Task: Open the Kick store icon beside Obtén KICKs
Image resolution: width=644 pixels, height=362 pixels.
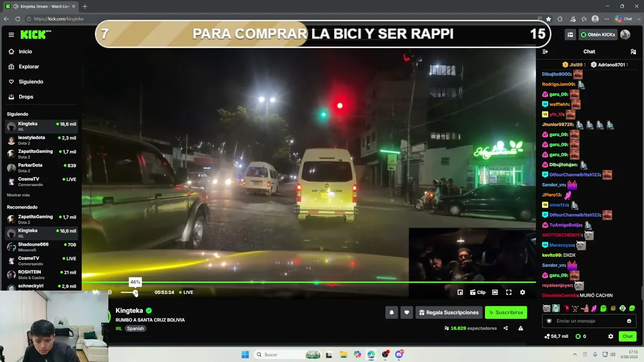Action: [570, 35]
